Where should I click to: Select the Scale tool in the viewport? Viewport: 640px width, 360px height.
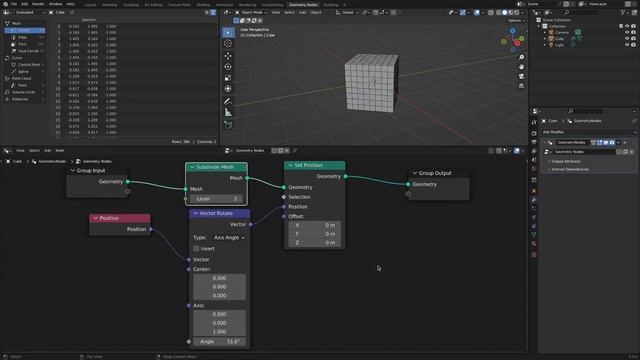click(x=228, y=78)
